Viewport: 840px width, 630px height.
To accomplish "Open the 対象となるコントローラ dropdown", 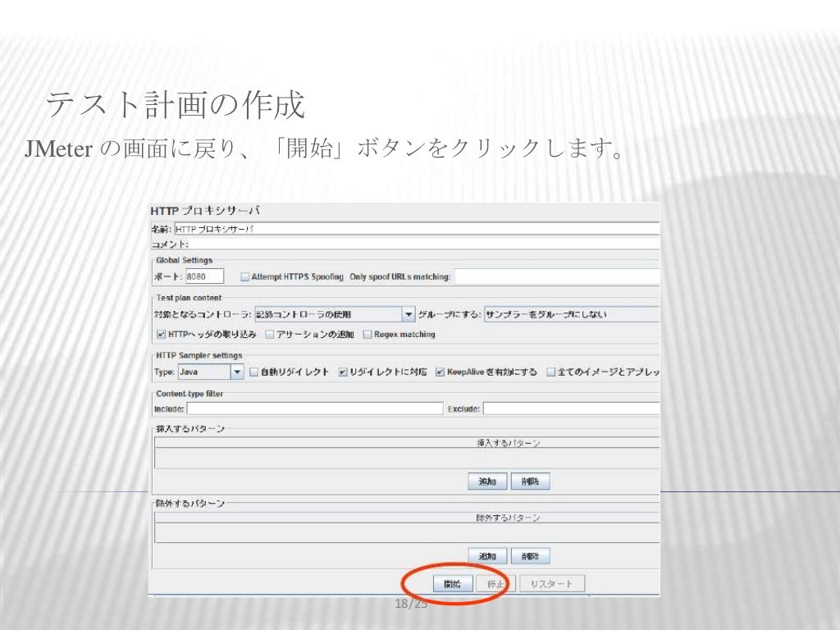I will 335,314.
